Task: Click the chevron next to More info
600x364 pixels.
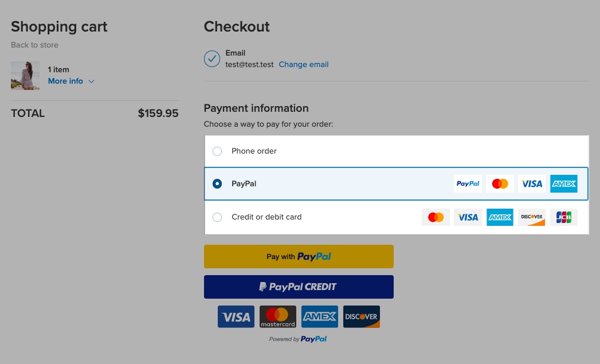Action: point(91,81)
